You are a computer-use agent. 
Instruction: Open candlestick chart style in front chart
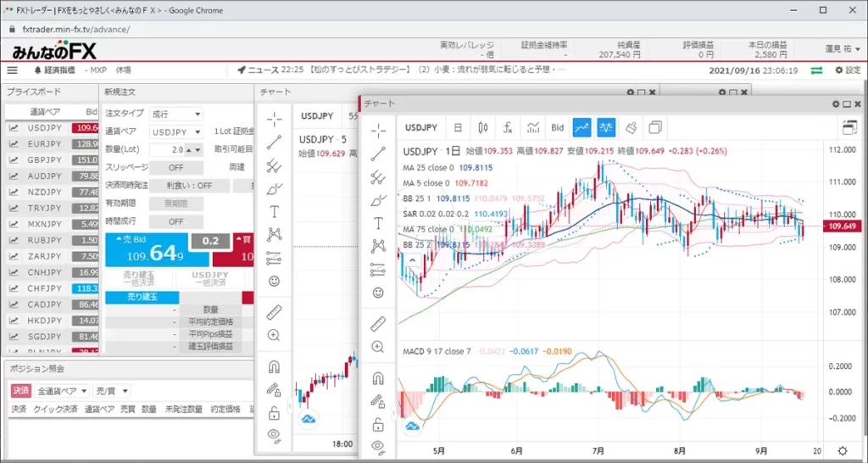(482, 128)
